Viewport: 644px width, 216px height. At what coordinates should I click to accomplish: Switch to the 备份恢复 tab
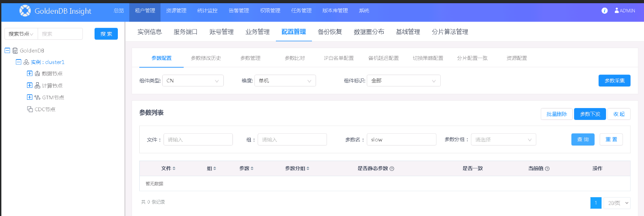coord(330,32)
